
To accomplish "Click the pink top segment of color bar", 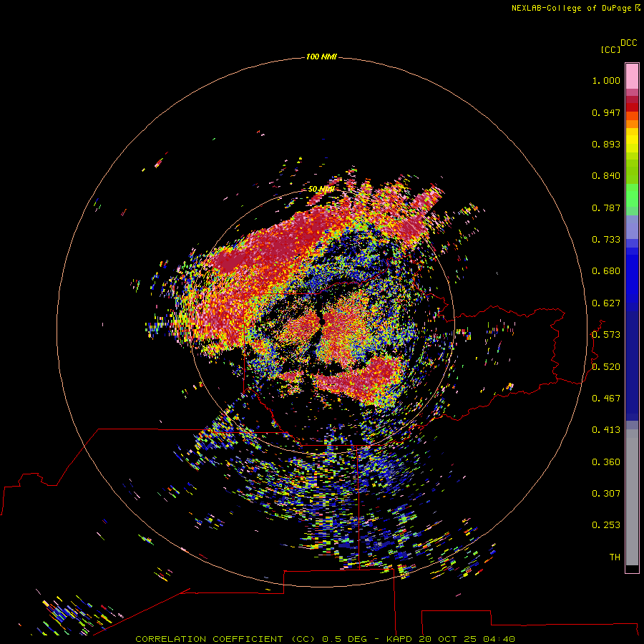I will [x=632, y=77].
